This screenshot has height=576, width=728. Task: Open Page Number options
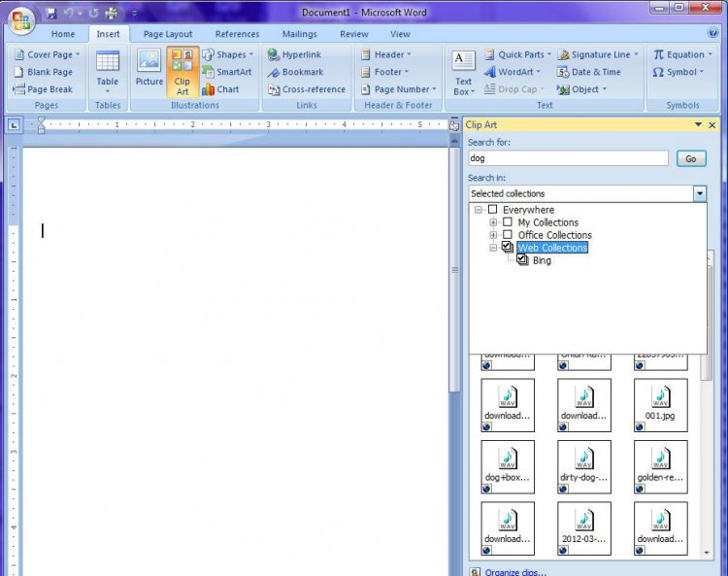click(399, 89)
